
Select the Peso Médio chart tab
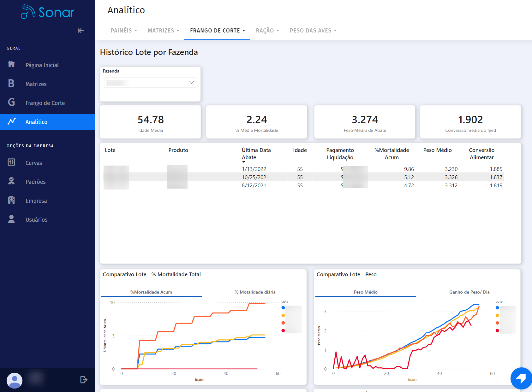coord(366,292)
